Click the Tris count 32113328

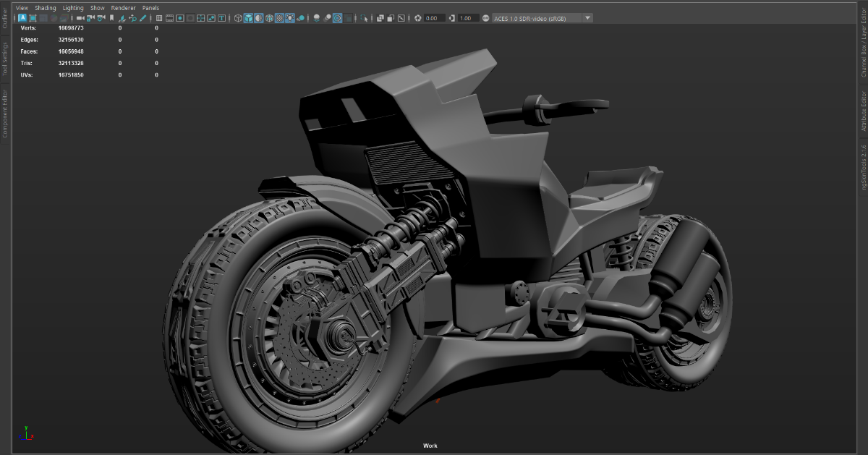click(71, 63)
